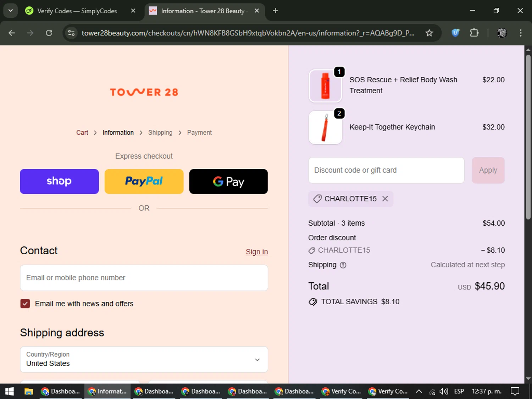Open the Extensions puzzle icon
The width and height of the screenshot is (532, 399).
pyautogui.click(x=474, y=33)
